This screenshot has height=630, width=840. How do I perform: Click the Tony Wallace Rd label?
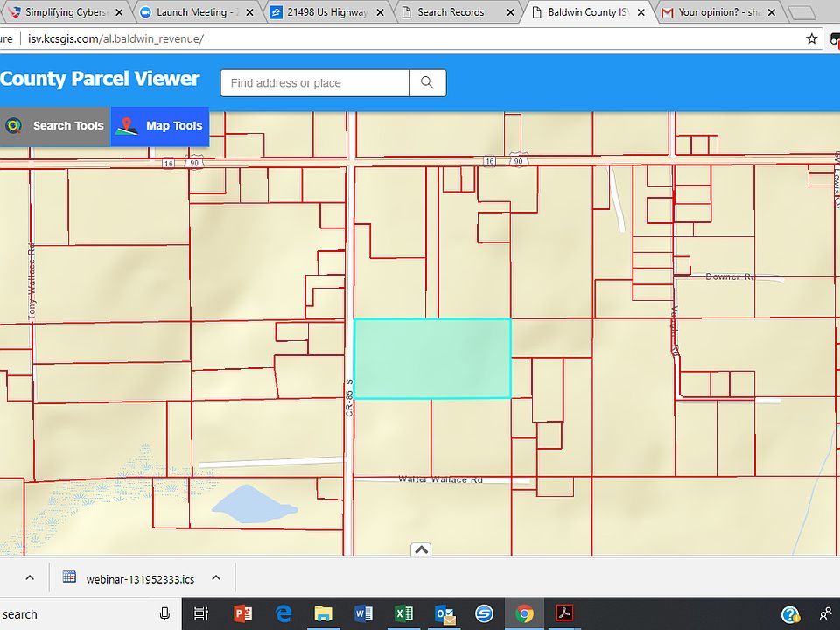31,282
